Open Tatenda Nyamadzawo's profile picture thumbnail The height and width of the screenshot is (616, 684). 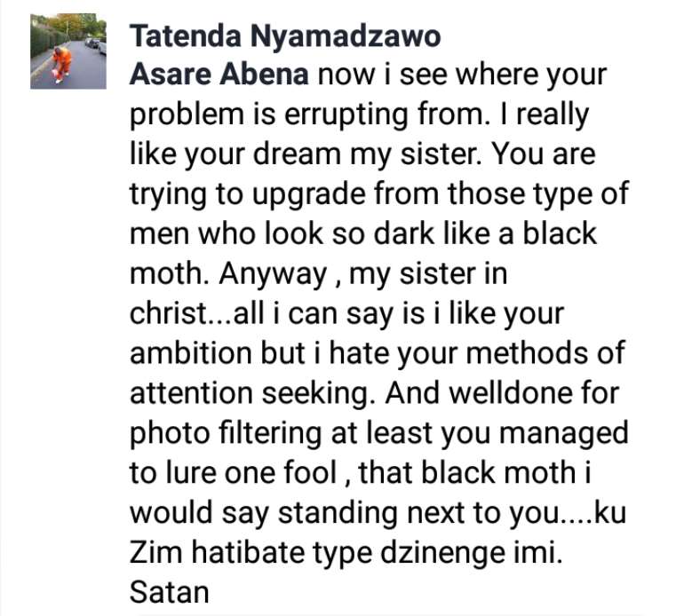tap(68, 51)
